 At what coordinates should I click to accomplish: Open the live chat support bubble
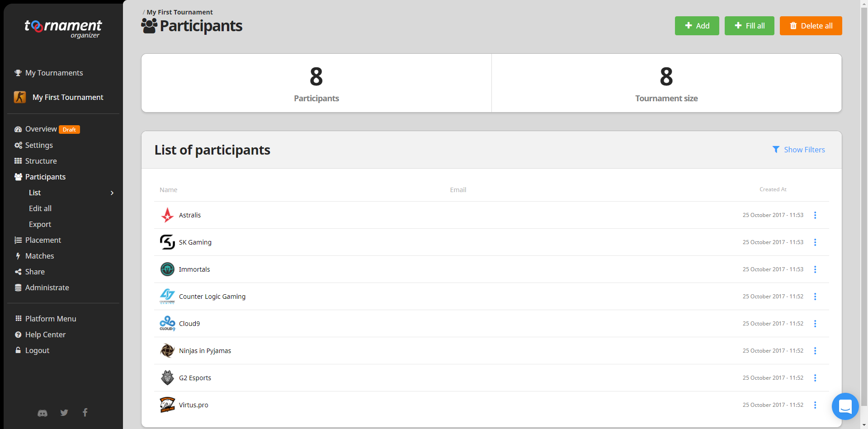(845, 406)
